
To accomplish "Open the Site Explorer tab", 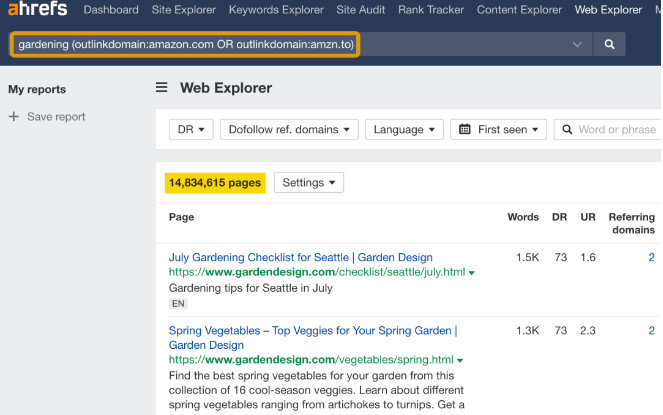I will [184, 10].
